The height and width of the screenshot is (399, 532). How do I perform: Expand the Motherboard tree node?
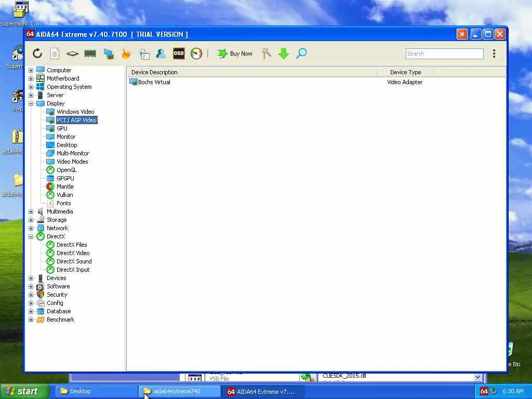pos(31,78)
